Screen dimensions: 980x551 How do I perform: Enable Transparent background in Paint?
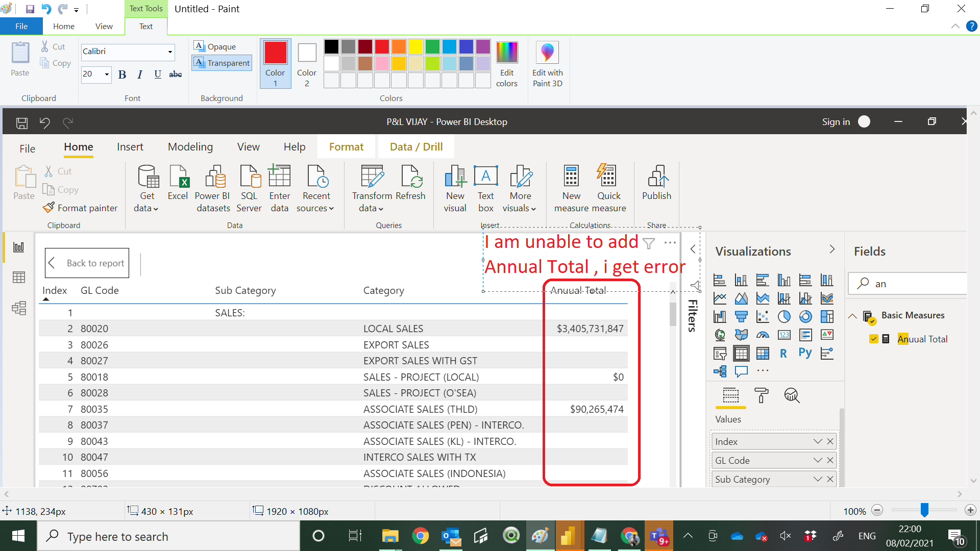222,63
